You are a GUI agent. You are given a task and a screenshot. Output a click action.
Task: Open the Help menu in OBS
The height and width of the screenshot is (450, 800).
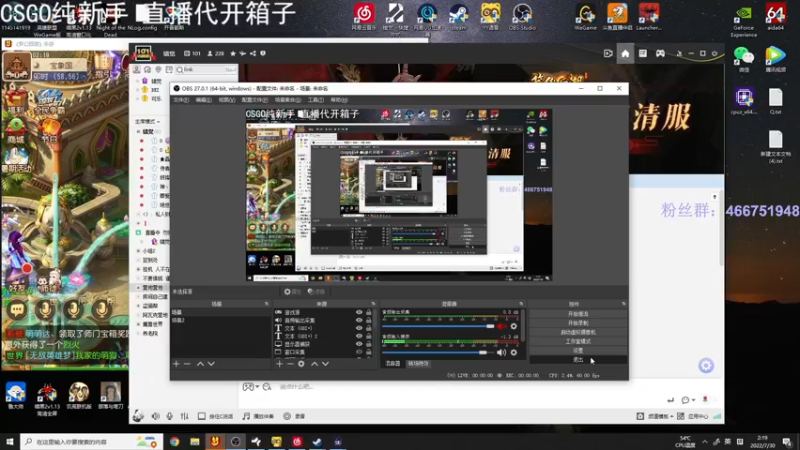(x=339, y=100)
